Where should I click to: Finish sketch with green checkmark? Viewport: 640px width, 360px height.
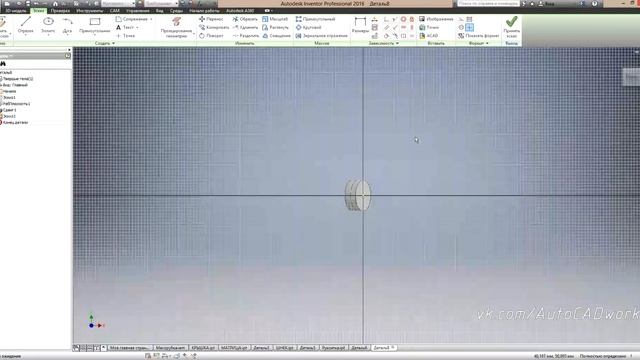click(x=511, y=27)
